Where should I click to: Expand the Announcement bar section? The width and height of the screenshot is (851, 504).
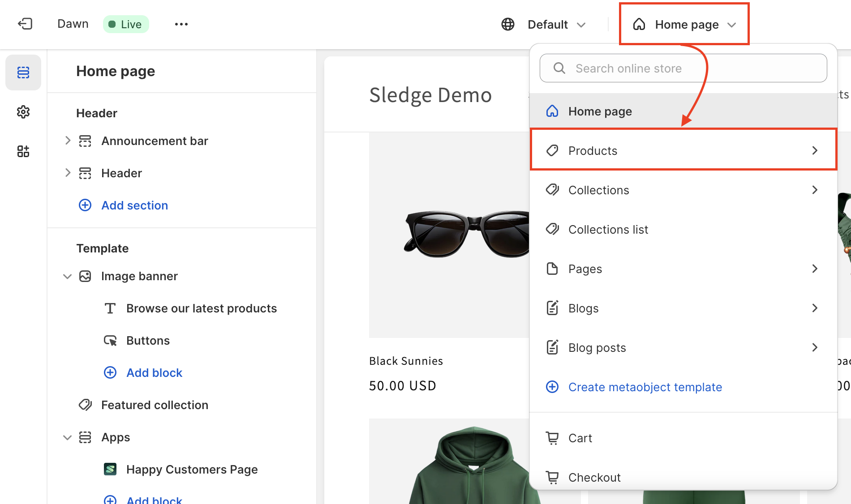[67, 141]
